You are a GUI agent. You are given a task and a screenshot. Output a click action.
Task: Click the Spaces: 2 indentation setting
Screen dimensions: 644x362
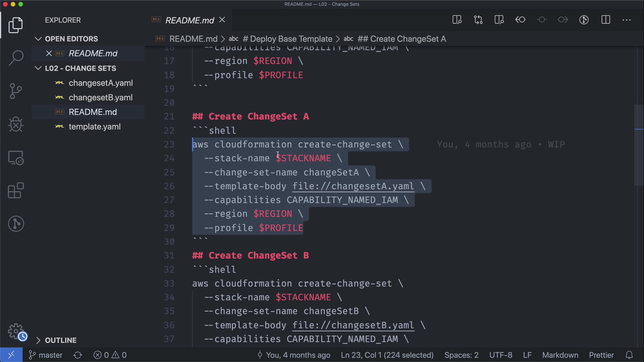461,355
